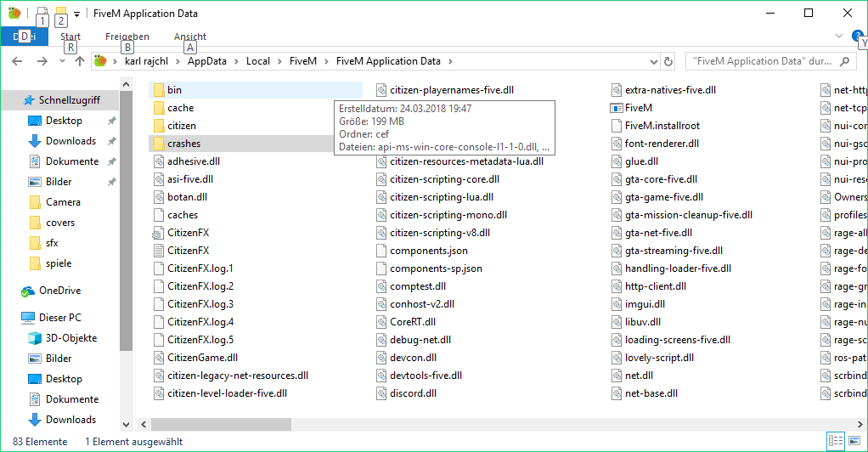The image size is (868, 452).
Task: Select FiveM.installroot file icon
Action: (x=616, y=126)
